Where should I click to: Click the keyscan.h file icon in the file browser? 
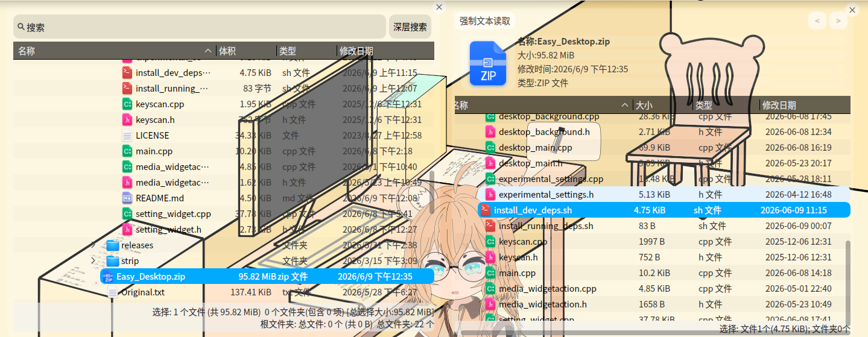pos(127,120)
